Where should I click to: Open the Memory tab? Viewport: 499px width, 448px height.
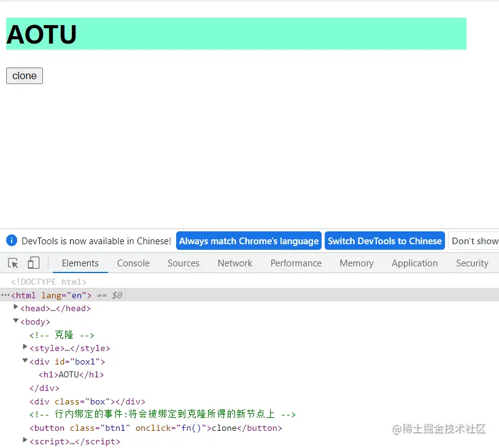(x=357, y=263)
